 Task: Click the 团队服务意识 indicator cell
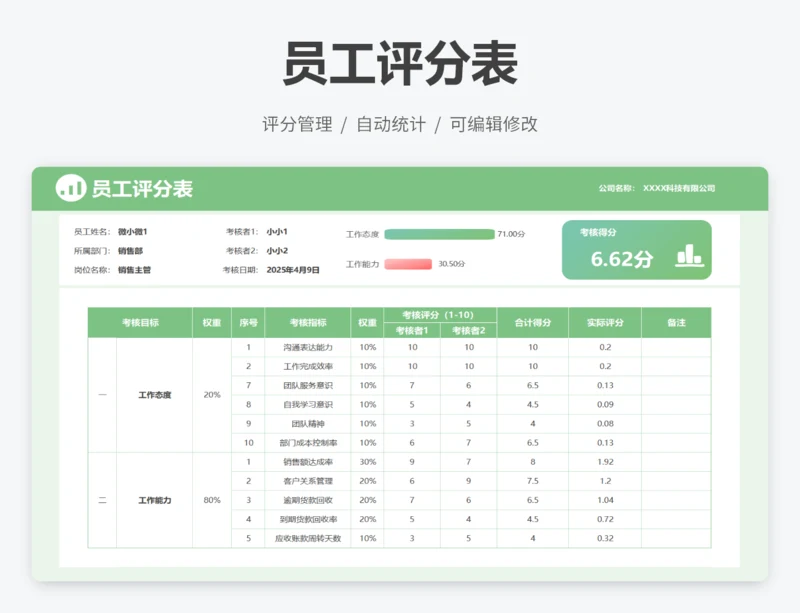click(x=308, y=385)
